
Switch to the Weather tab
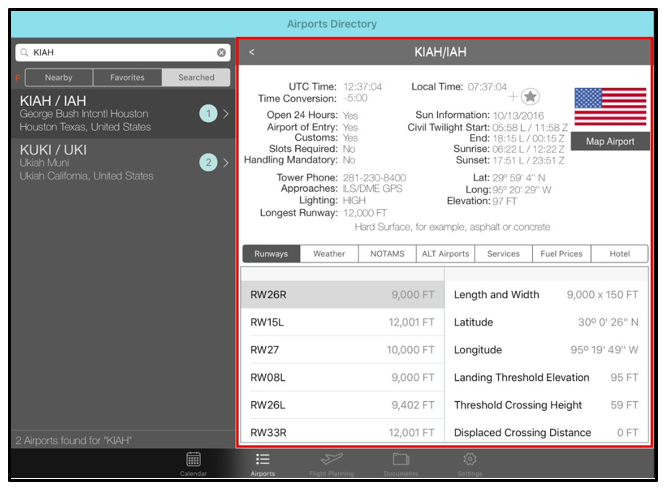(329, 254)
